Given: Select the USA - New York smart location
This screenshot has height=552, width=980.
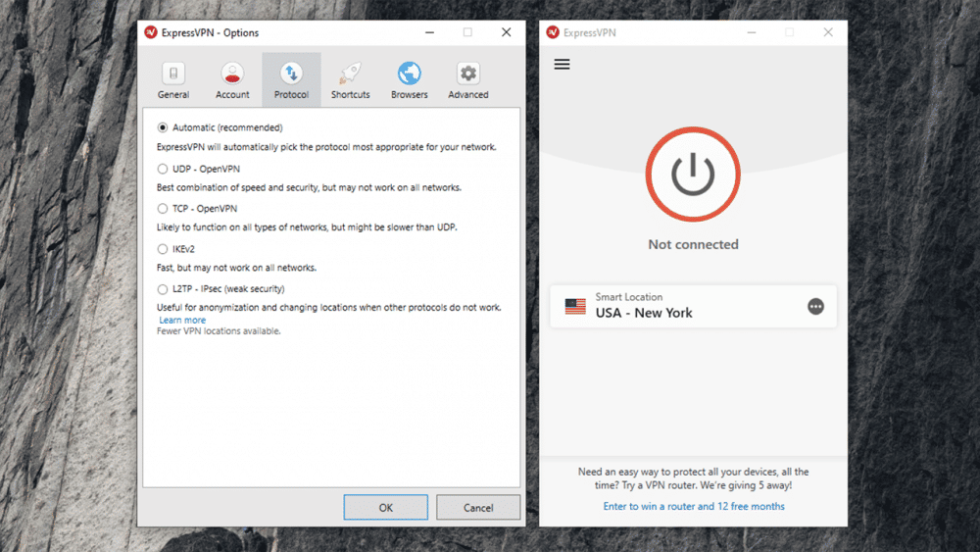Looking at the screenshot, I should (693, 306).
